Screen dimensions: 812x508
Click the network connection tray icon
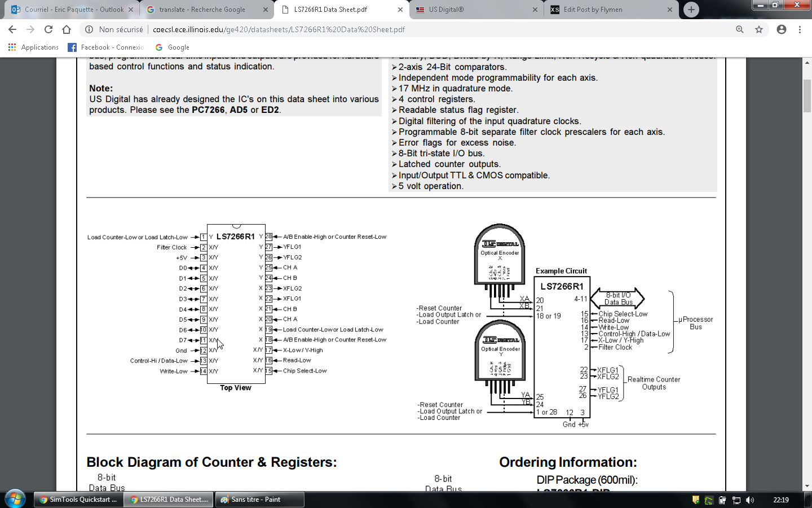tap(736, 500)
